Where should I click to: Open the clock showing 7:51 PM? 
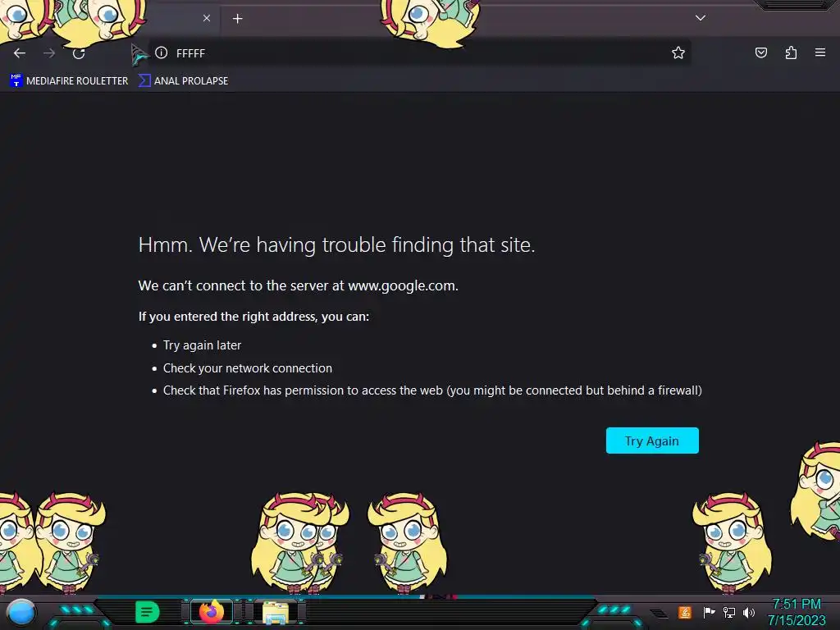tap(797, 612)
